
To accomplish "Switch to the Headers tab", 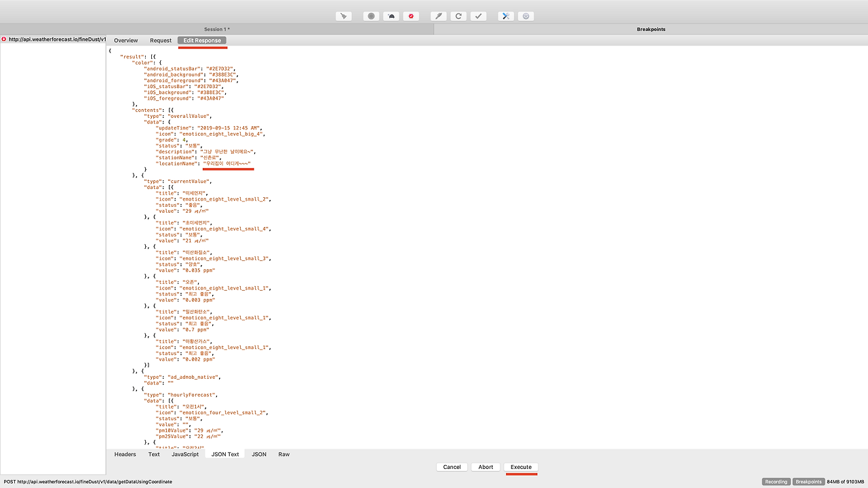I will coord(125,454).
